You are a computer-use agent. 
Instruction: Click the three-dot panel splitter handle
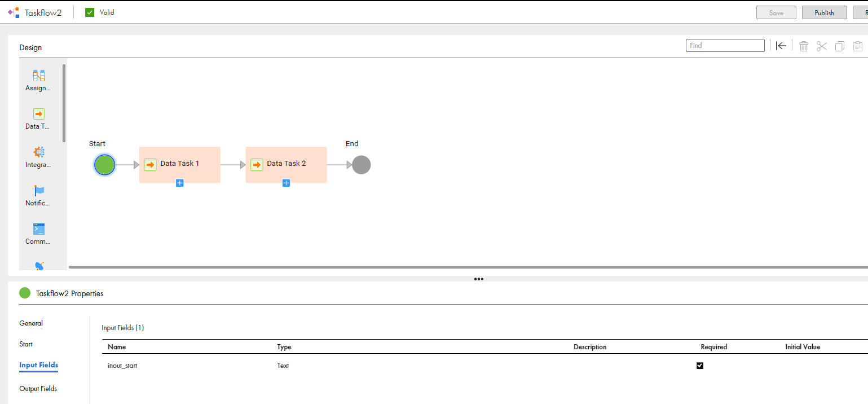pos(479,279)
